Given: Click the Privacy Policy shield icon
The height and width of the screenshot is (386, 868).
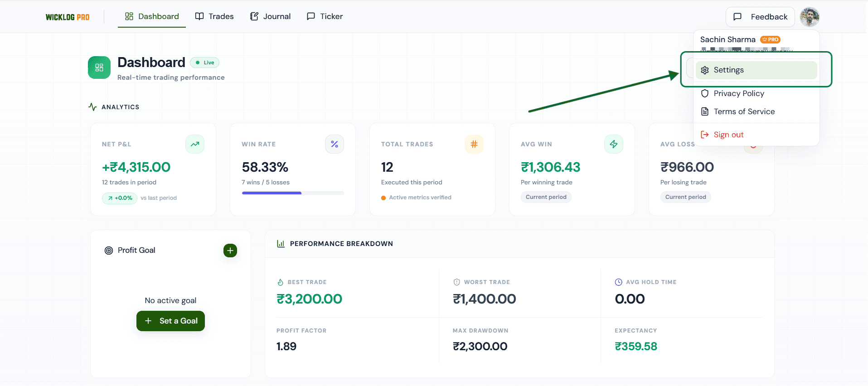Looking at the screenshot, I should [705, 93].
